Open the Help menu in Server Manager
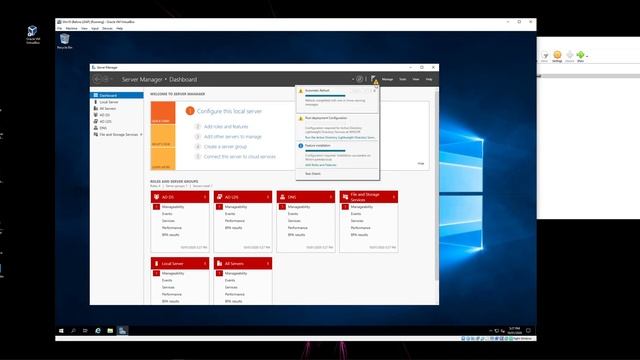Image resolution: width=640 pixels, height=360 pixels. (429, 79)
